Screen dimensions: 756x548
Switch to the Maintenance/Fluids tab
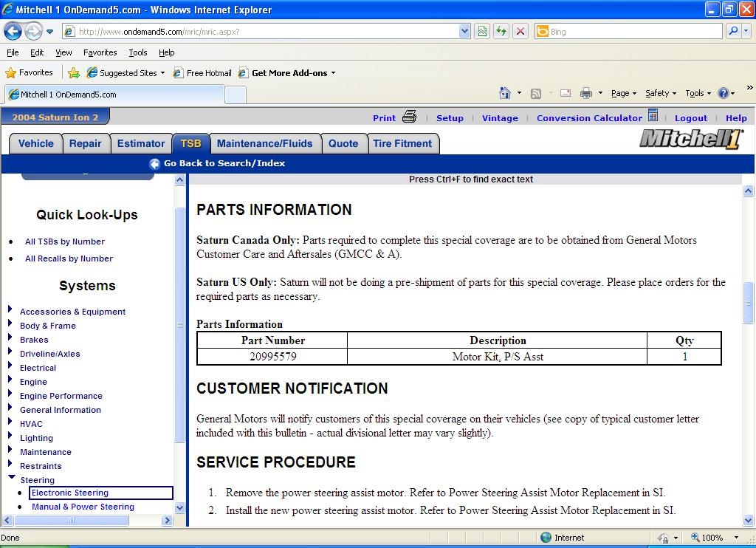click(x=264, y=143)
